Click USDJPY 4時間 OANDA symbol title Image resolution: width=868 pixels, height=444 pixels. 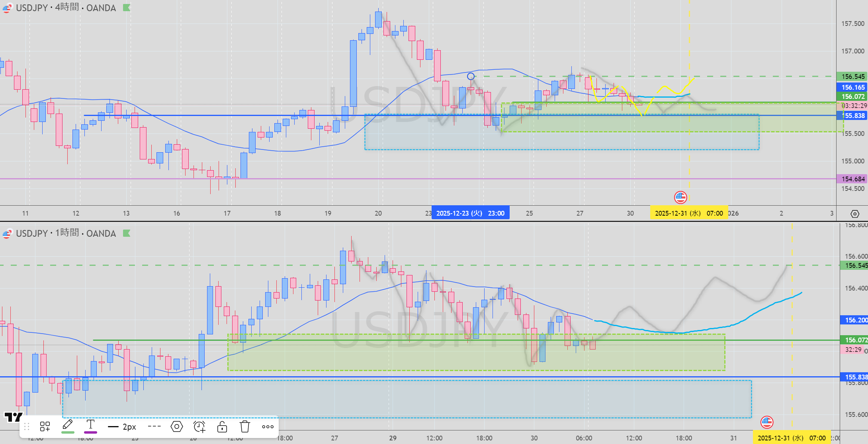tap(66, 8)
